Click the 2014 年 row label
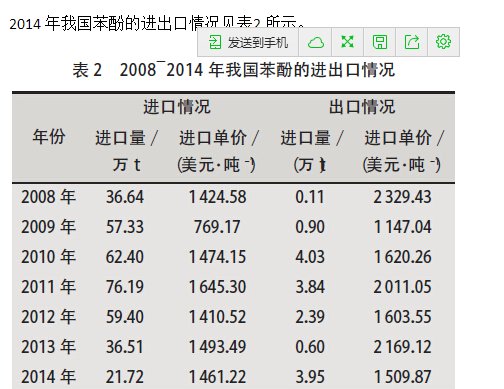The image size is (504, 389). click(49, 377)
